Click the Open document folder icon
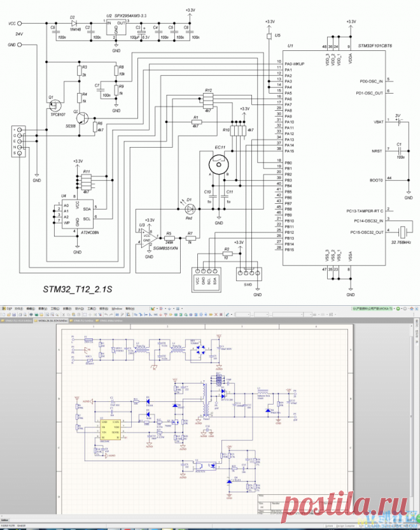Screen dimensions: 420x530 pos(9,314)
